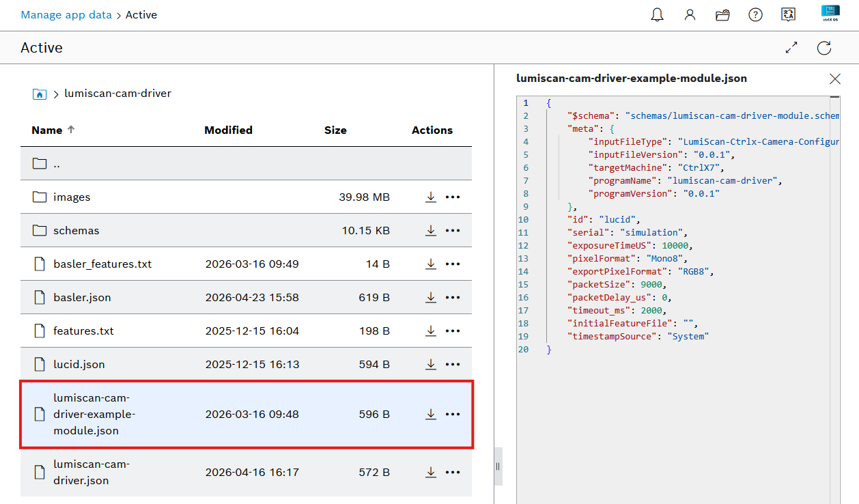Click the JSON editor vertical scrollbar
859x504 pixels.
834,300
